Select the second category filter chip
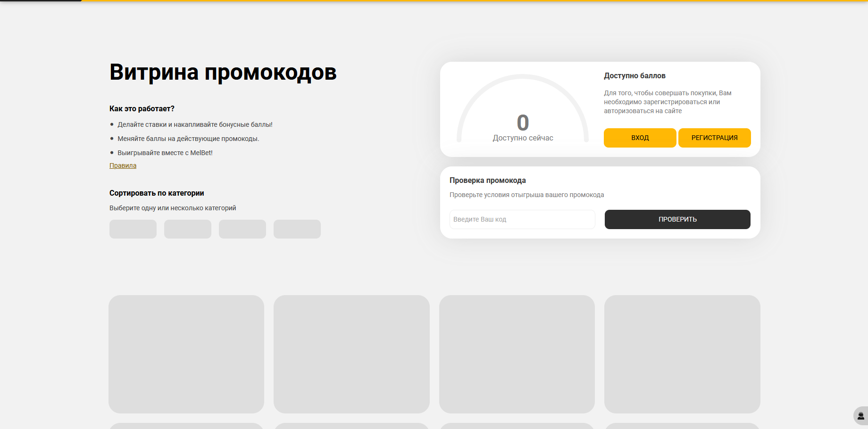This screenshot has height=429, width=868. (187, 229)
